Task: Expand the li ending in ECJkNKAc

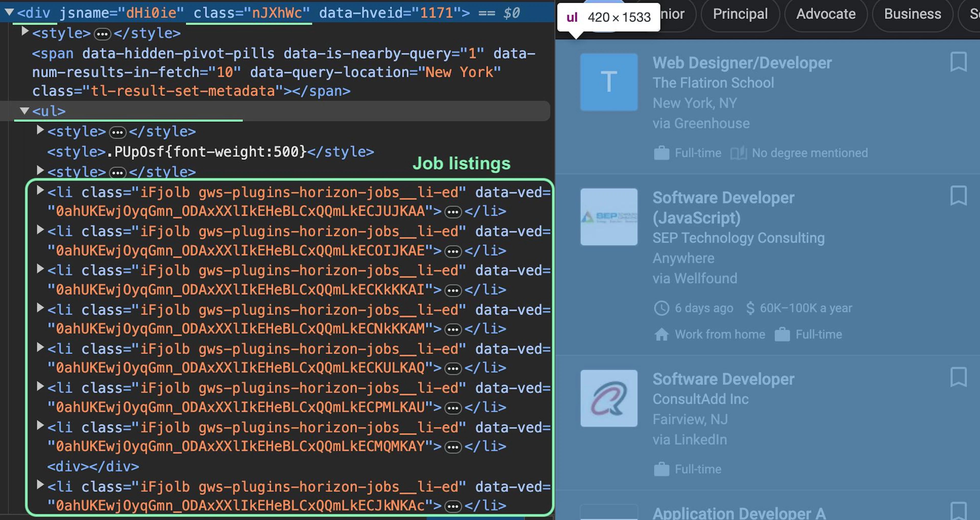Action: point(40,485)
